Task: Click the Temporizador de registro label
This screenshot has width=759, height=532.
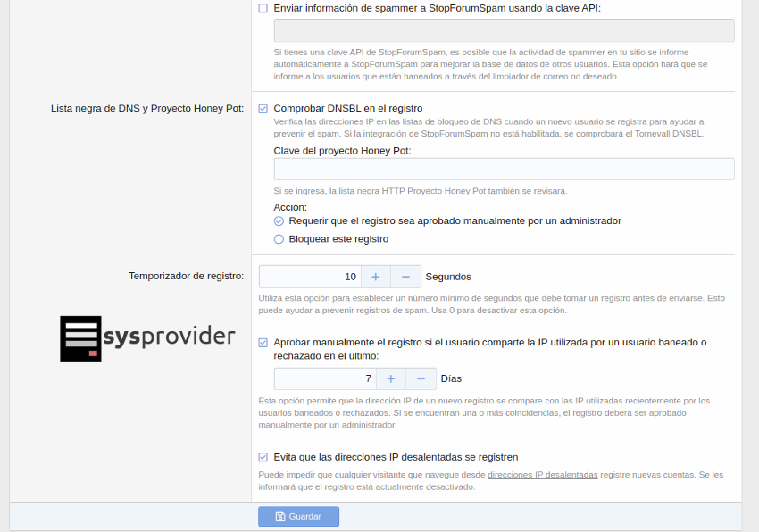Action: pyautogui.click(x=186, y=277)
